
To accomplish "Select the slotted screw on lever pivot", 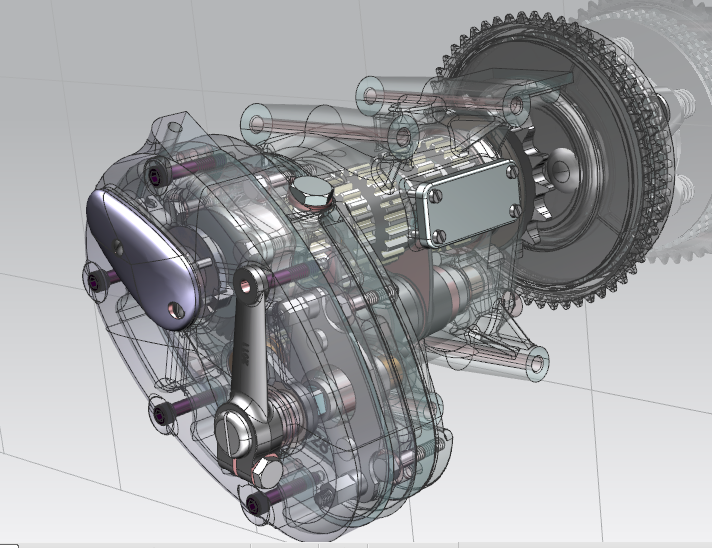I will 233,434.
